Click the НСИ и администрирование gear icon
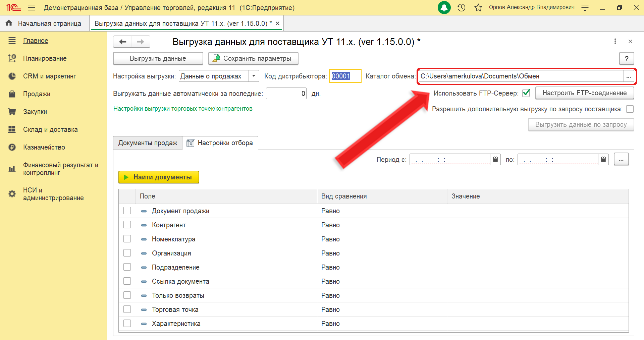Image resolution: width=644 pixels, height=340 pixels. pos(12,194)
